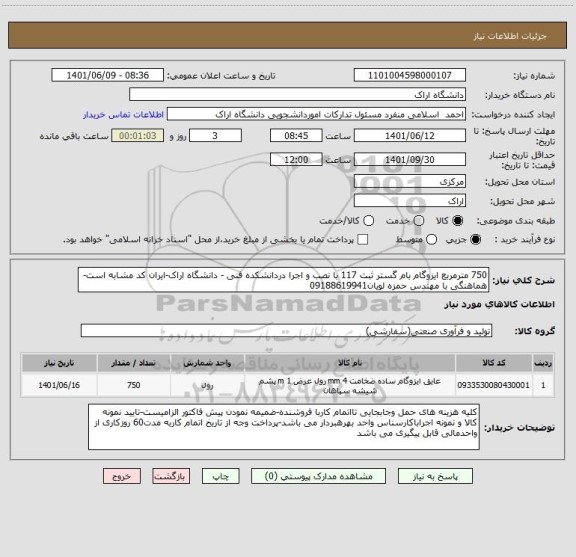Click the تعداد / مقدار column header
Image resolution: width=576 pixels, height=557 pixels.
pyautogui.click(x=134, y=363)
